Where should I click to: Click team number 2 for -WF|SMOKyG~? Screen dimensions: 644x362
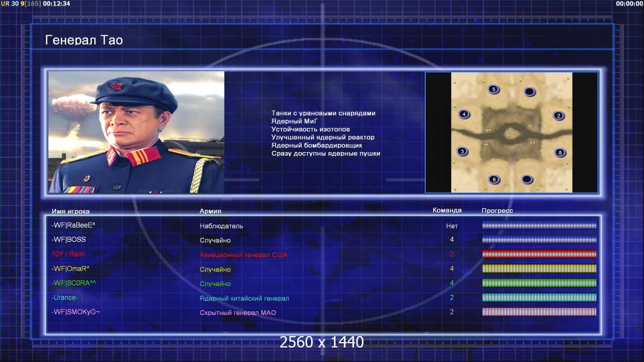(452, 312)
